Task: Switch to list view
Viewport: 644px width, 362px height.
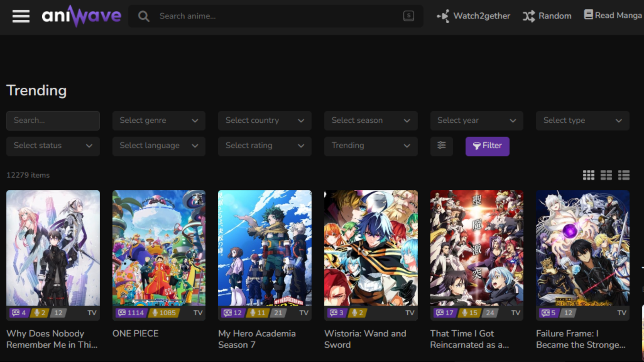Action: point(624,175)
